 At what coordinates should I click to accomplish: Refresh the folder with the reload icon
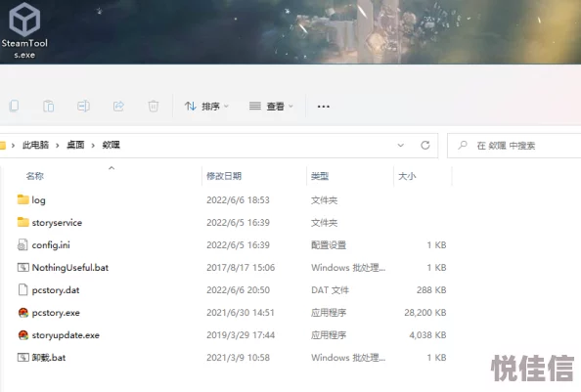[x=425, y=145]
